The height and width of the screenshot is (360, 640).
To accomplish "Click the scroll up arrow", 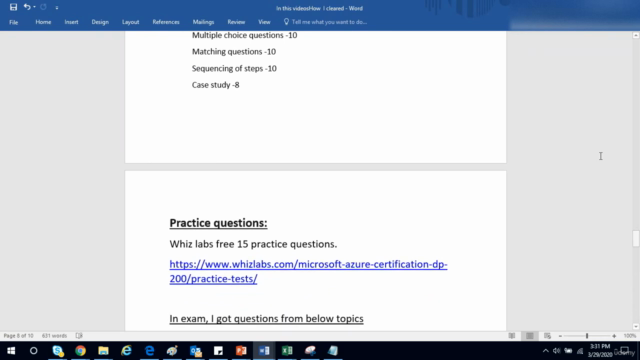I will (636, 36).
